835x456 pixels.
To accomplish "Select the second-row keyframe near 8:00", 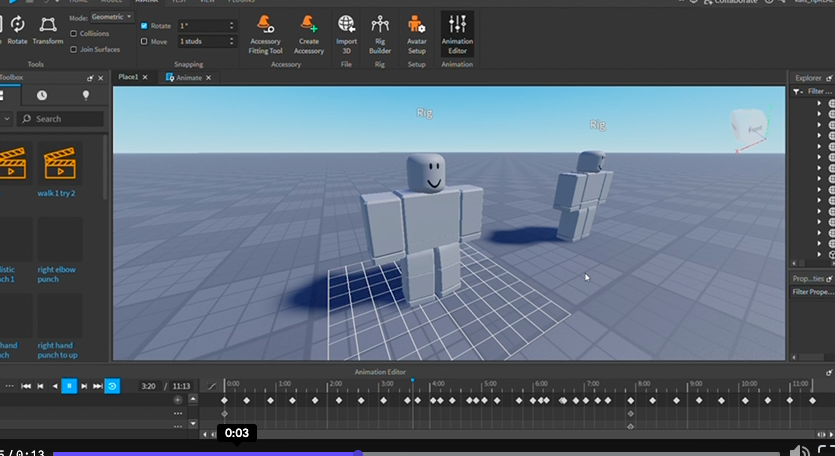I will [x=631, y=413].
